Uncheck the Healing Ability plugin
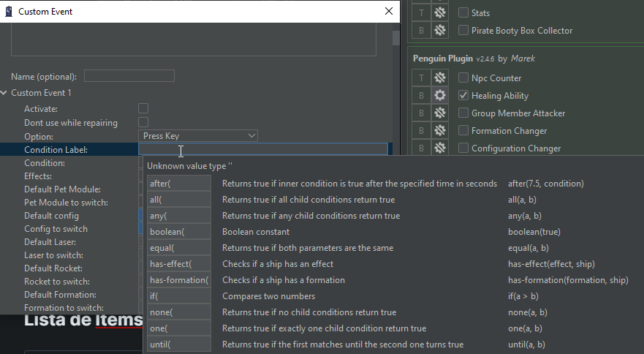The width and height of the screenshot is (644, 354). click(463, 96)
